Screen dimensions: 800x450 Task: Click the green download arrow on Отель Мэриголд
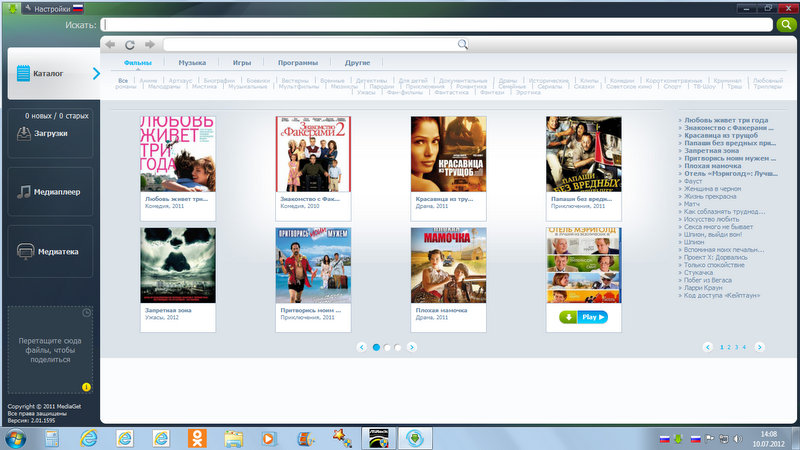568,317
